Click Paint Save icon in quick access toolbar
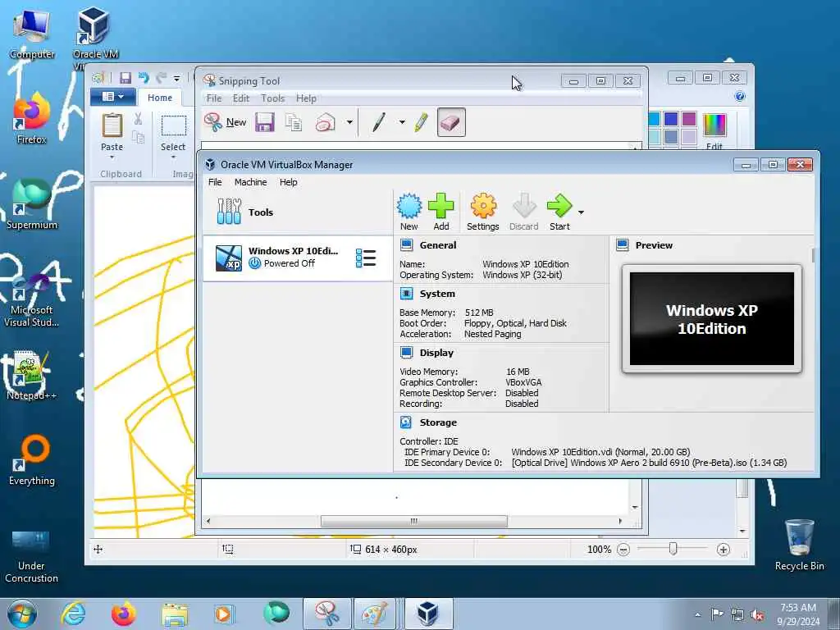Image resolution: width=840 pixels, height=630 pixels. tap(126, 78)
